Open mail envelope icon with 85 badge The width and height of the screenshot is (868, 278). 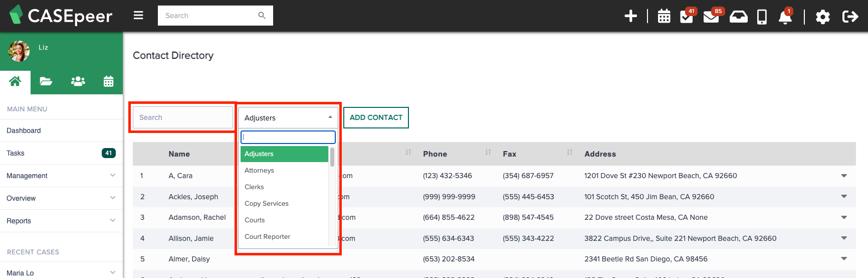point(711,16)
